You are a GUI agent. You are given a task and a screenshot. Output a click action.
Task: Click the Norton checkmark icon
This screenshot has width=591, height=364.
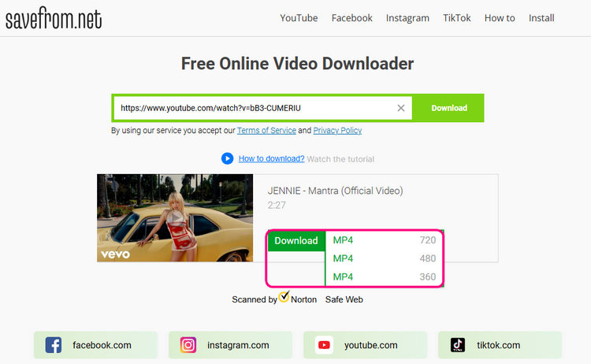[284, 296]
